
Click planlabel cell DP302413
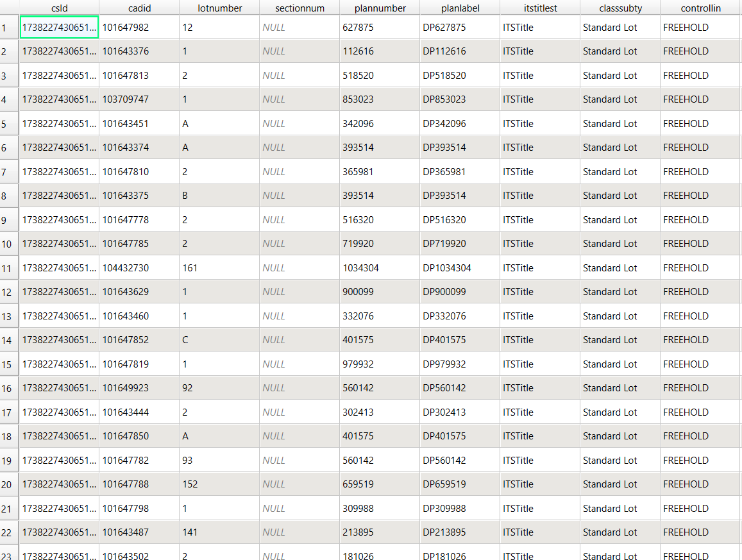click(460, 412)
